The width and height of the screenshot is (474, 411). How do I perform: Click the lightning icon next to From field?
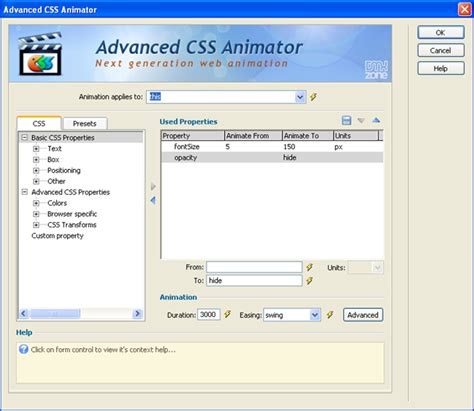[309, 267]
